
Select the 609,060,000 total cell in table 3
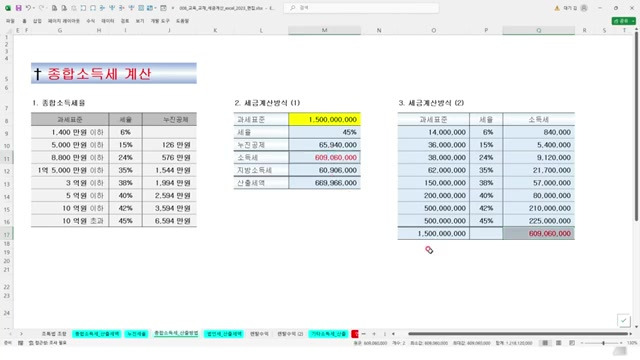pos(539,233)
